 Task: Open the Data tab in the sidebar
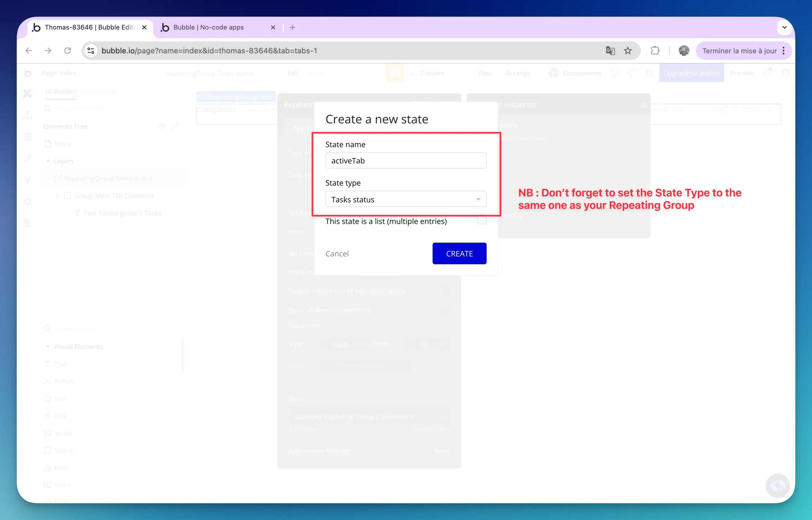pyautogui.click(x=27, y=137)
